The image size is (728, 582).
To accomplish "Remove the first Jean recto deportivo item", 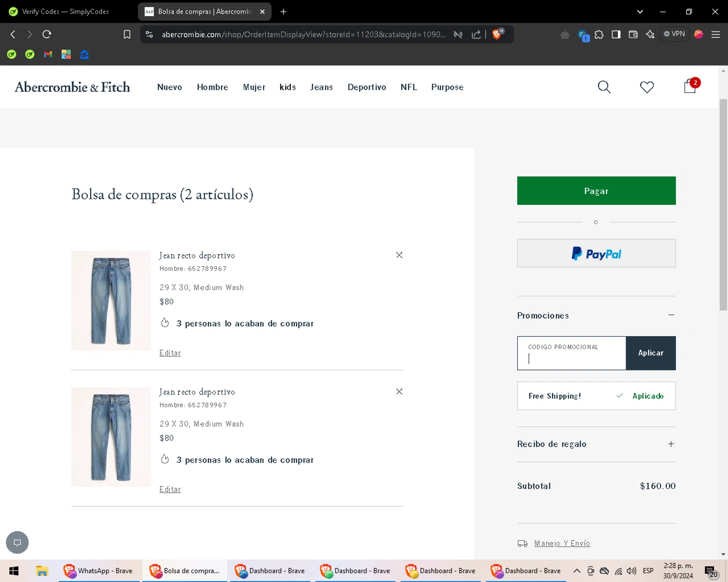I will pyautogui.click(x=399, y=255).
